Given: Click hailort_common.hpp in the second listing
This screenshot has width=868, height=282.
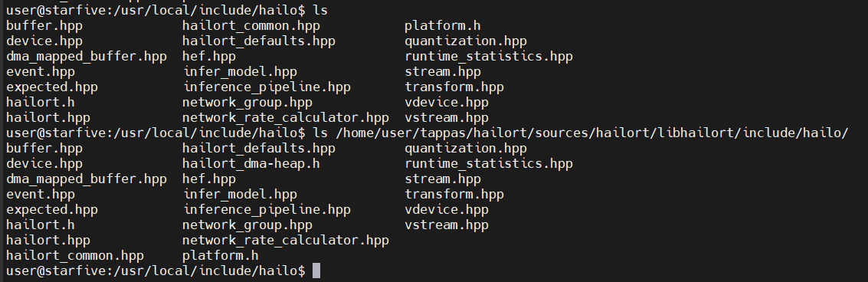Looking at the screenshot, I should click(x=75, y=256).
